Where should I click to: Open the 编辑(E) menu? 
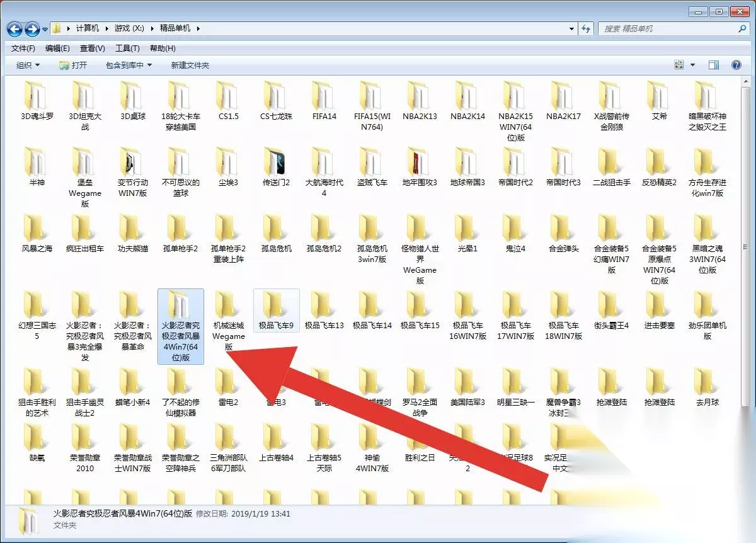[57, 49]
